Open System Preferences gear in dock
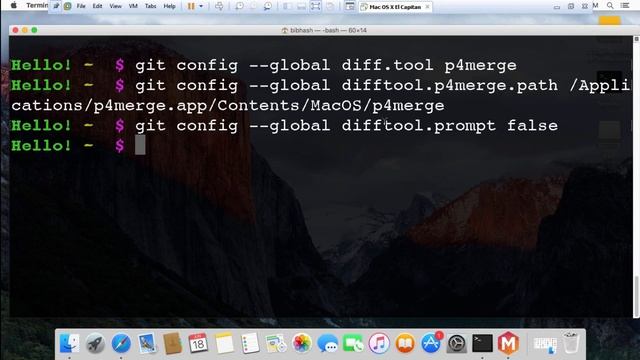Image resolution: width=640 pixels, height=360 pixels. point(456,343)
